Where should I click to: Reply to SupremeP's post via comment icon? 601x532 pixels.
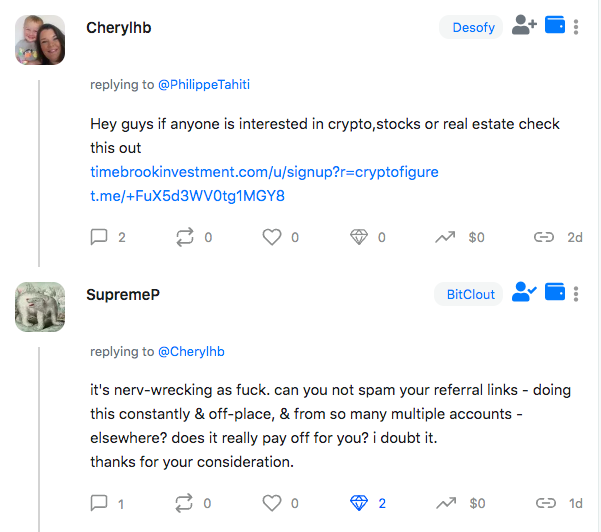tap(99, 503)
